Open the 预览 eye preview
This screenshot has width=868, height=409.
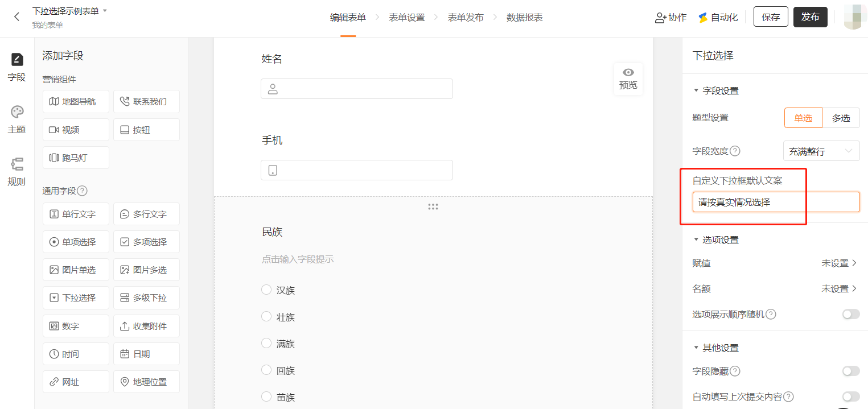pyautogui.click(x=628, y=79)
